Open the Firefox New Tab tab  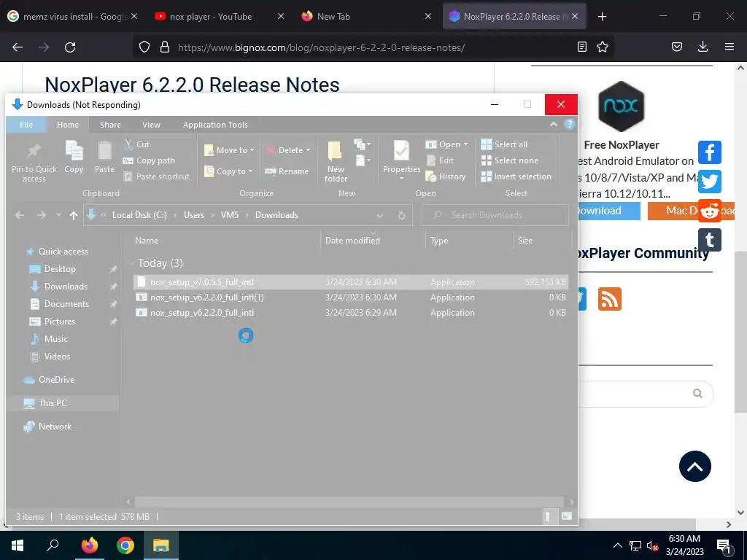point(366,16)
